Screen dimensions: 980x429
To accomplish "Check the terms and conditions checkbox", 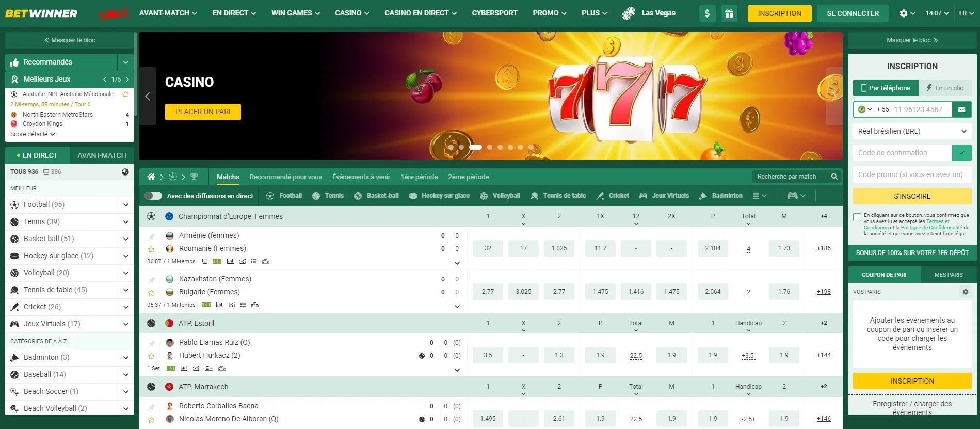I will [x=857, y=217].
